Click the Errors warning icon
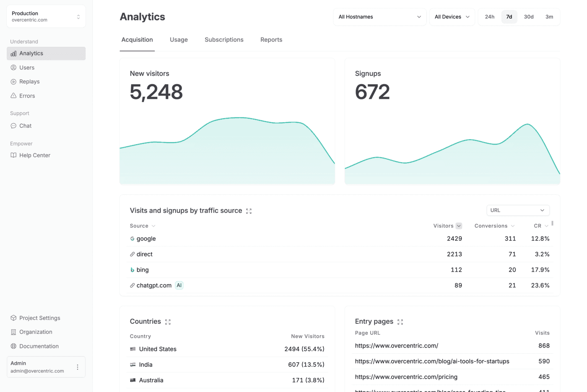 point(13,96)
